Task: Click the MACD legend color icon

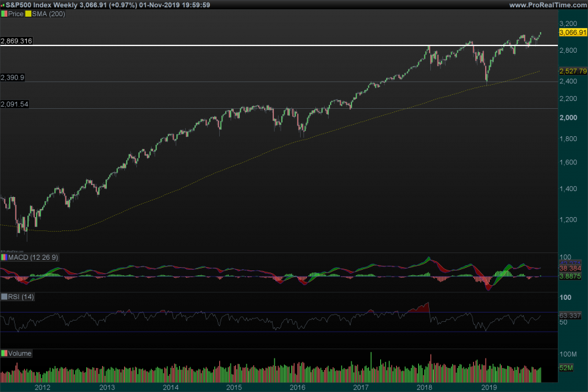Action: tap(4, 257)
